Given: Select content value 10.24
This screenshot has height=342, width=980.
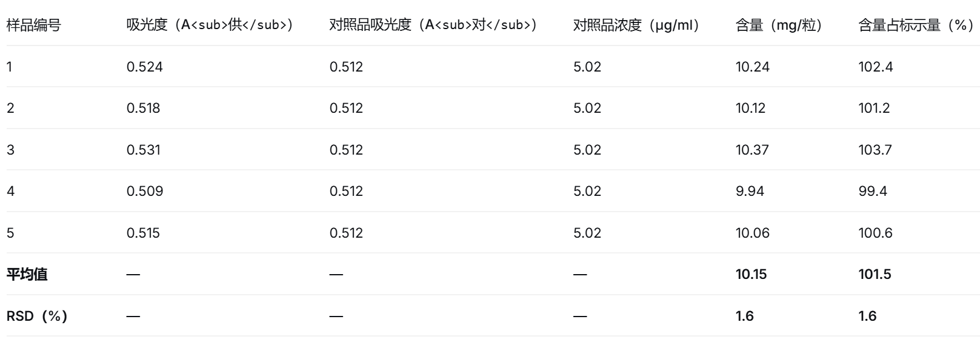Looking at the screenshot, I should tap(753, 67).
